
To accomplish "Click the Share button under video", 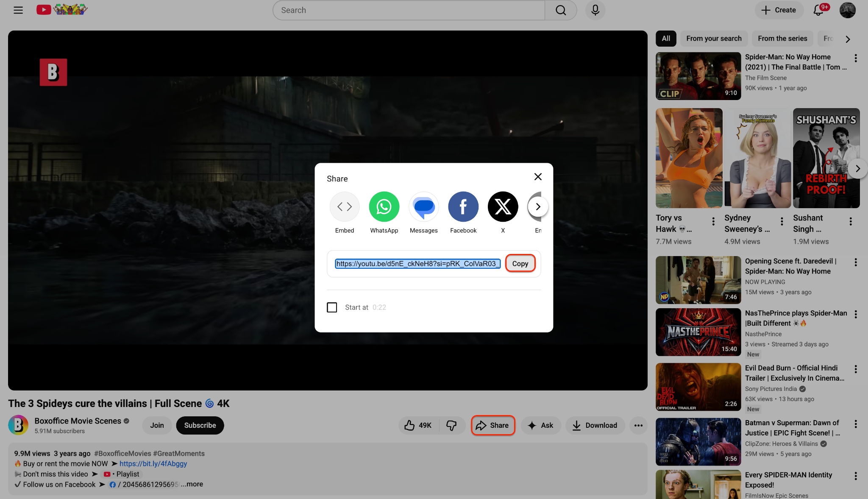I will (x=492, y=425).
